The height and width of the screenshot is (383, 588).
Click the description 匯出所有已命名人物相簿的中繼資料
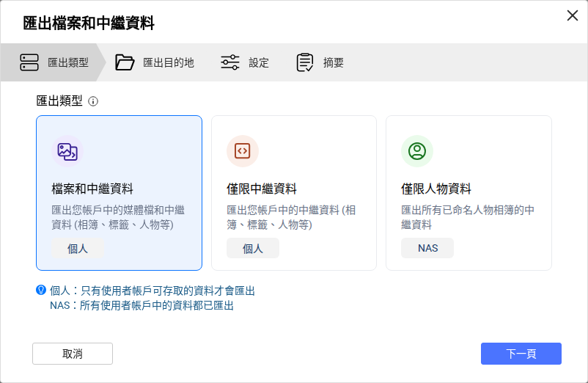pos(468,217)
